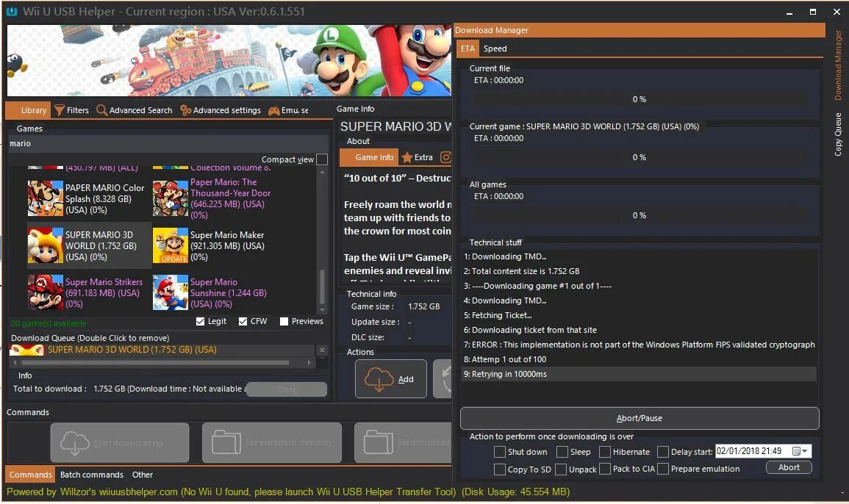Click the games list scroll-up arrow
The image size is (849, 504).
[322, 172]
